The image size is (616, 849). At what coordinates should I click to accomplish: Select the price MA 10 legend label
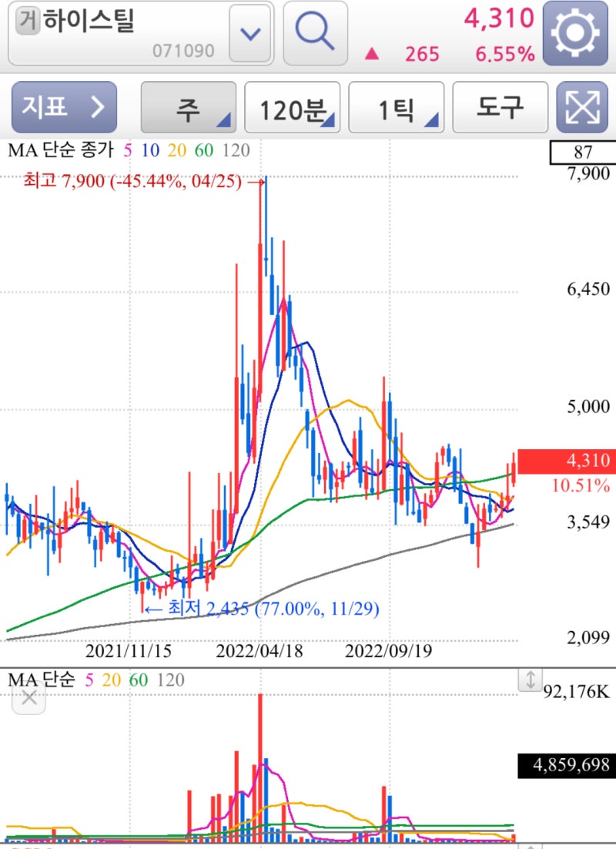coord(150,150)
